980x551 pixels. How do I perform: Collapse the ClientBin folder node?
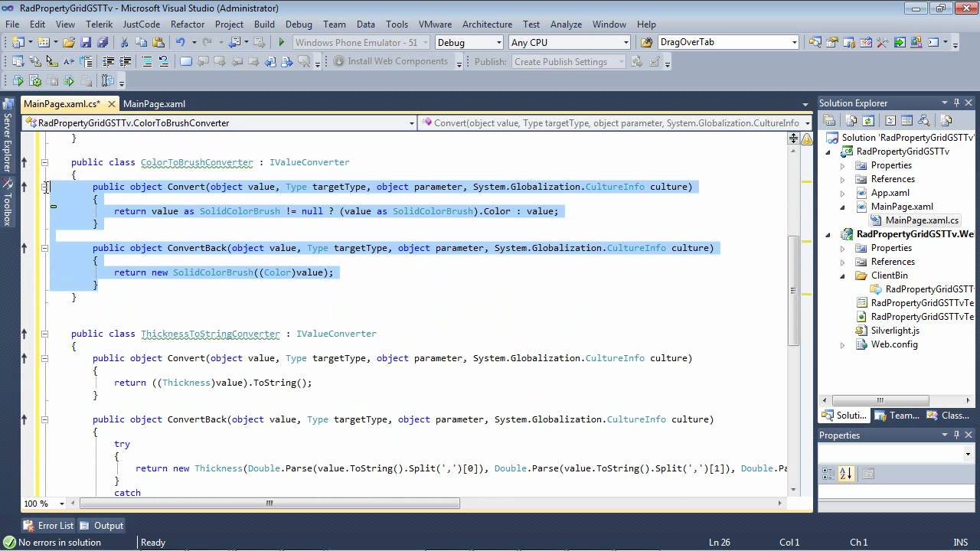tap(843, 275)
